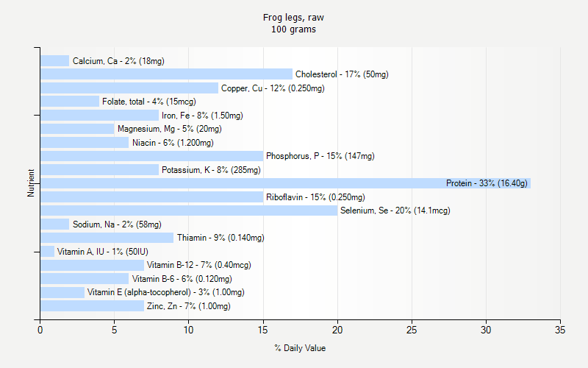The image size is (588, 368).
Task: Click the Riboflavin 15% bar
Action: 151,197
